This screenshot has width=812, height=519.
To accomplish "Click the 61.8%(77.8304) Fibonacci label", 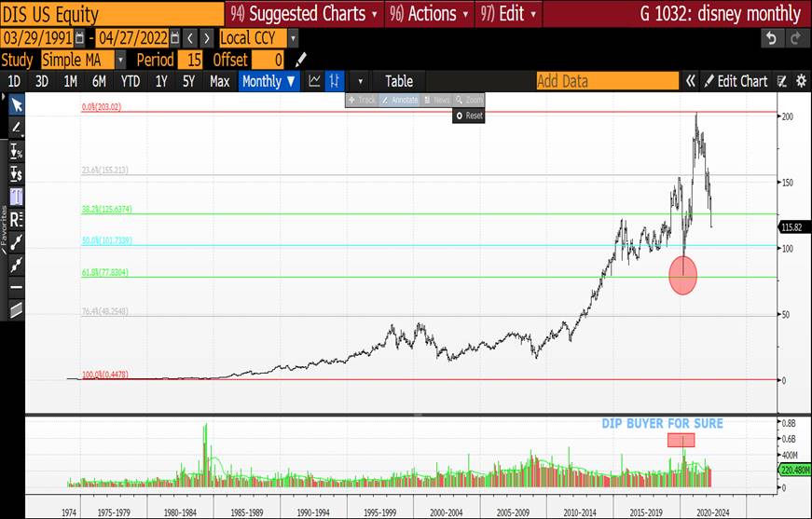I will (105, 273).
